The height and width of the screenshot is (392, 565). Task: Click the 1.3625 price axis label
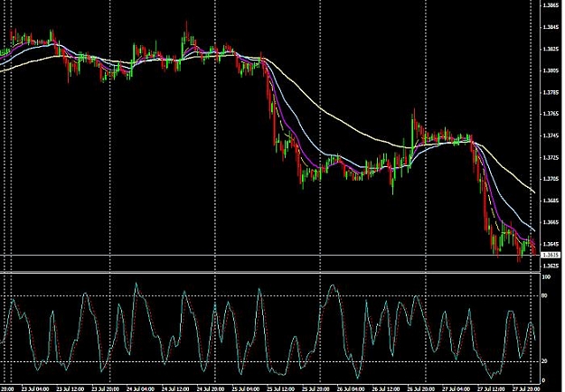click(x=551, y=266)
